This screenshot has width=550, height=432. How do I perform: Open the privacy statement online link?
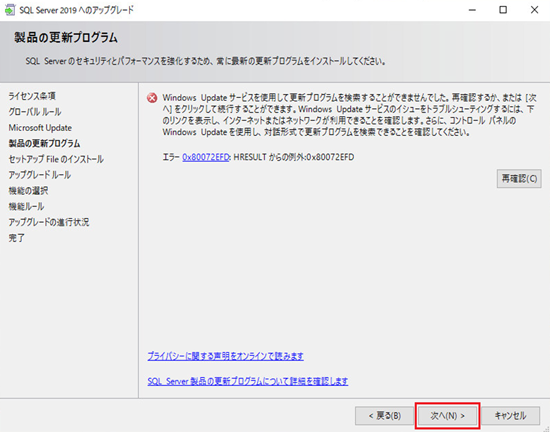225,356
